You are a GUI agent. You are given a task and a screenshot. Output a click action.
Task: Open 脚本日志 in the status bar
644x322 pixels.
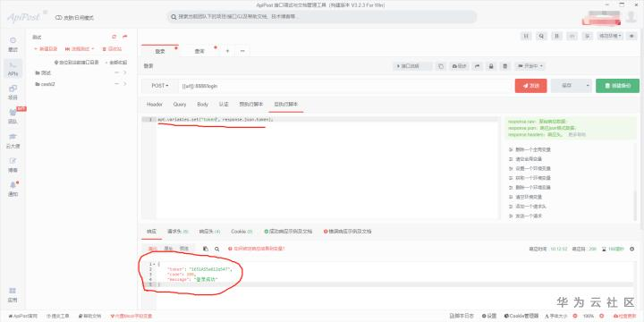pyautogui.click(x=462, y=317)
